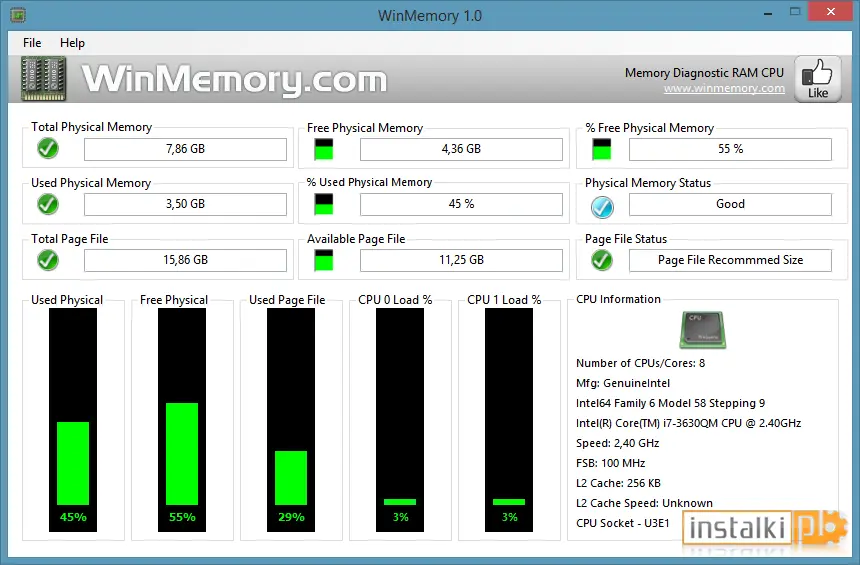860x565 pixels.
Task: Click the FSB: 100 MHz text
Action: 610,463
